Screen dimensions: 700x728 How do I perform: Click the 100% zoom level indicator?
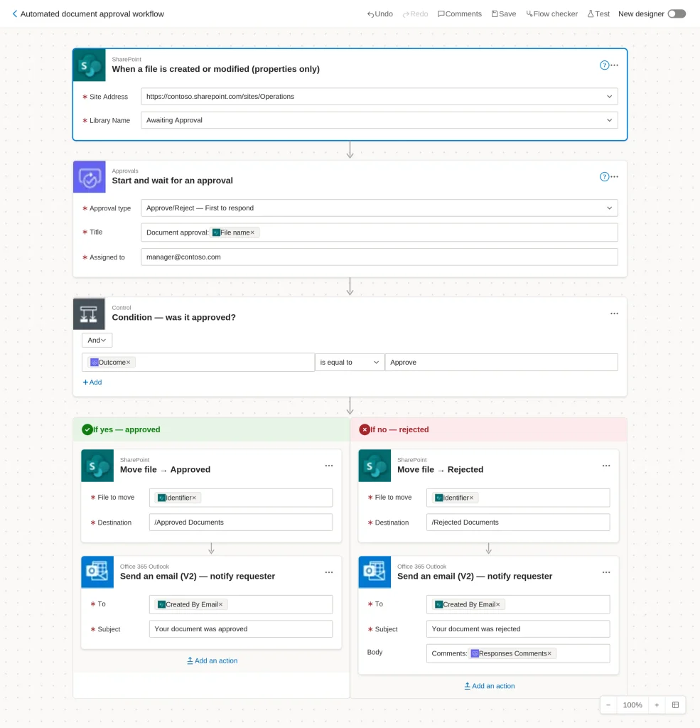632,705
